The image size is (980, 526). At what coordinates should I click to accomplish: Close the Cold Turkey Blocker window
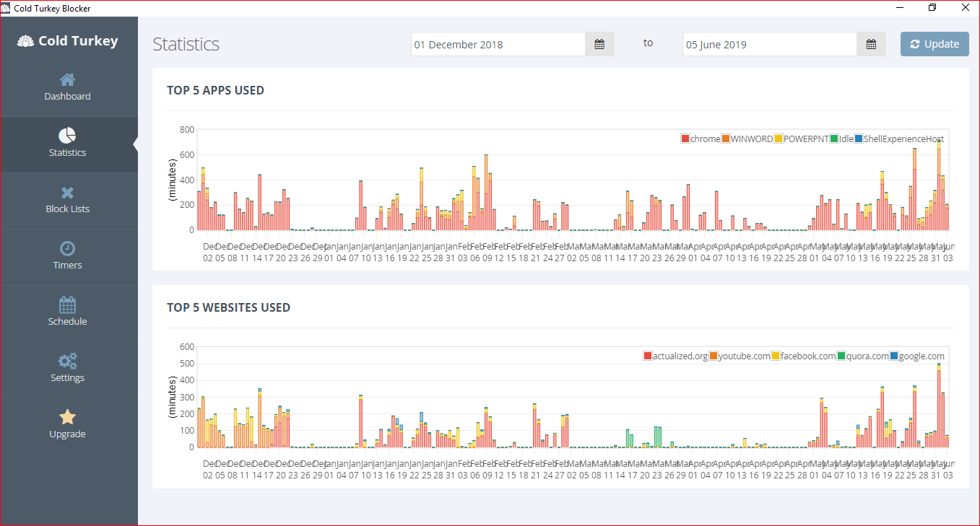(x=964, y=8)
